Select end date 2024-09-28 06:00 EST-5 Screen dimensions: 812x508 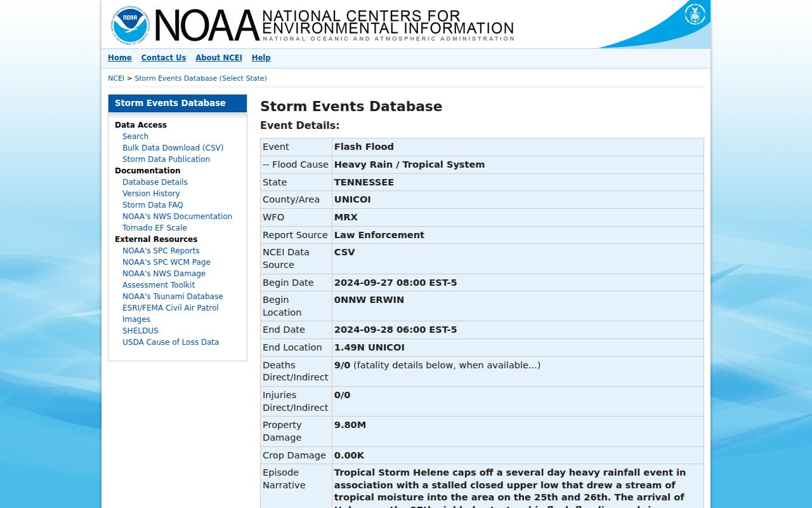point(395,330)
